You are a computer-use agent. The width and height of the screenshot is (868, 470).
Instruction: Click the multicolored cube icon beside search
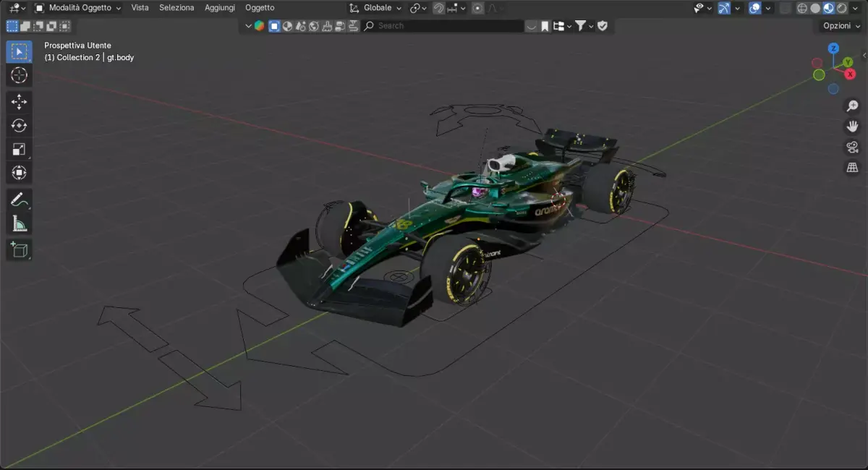259,26
